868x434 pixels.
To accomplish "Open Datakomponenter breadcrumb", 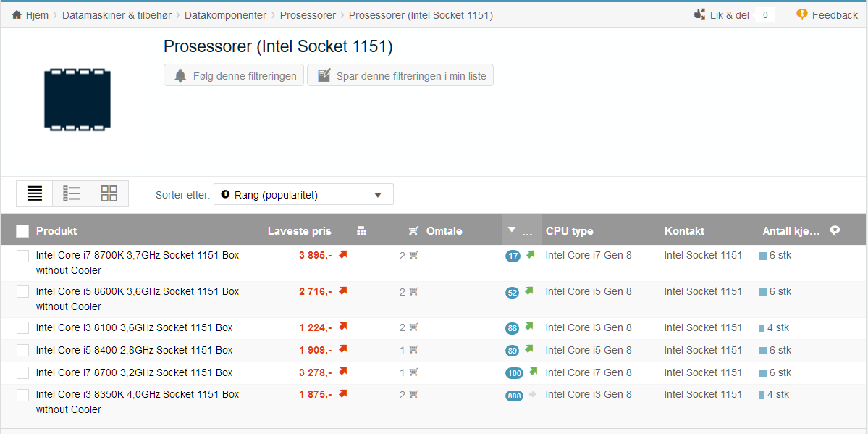I will (225, 15).
